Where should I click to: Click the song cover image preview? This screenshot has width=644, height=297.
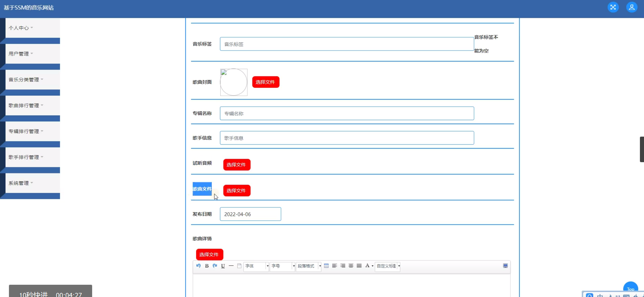(x=234, y=82)
